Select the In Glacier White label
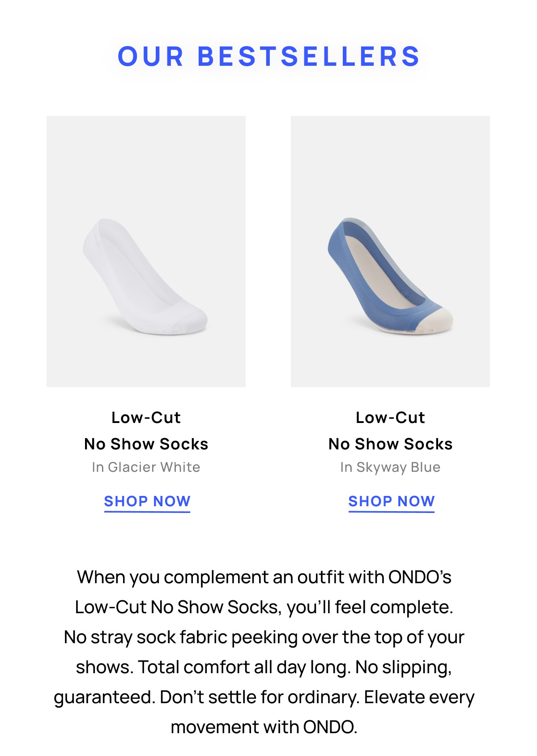The image size is (537, 756). point(146,467)
